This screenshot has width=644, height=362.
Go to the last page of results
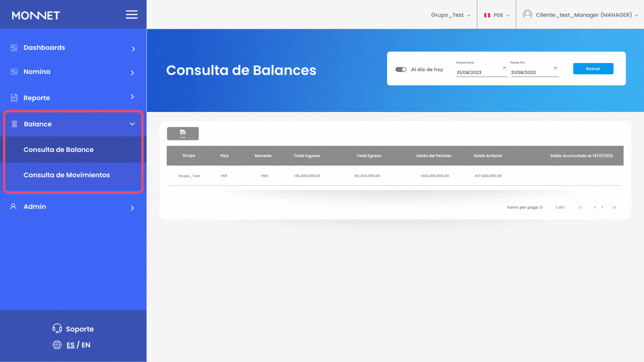tap(614, 207)
